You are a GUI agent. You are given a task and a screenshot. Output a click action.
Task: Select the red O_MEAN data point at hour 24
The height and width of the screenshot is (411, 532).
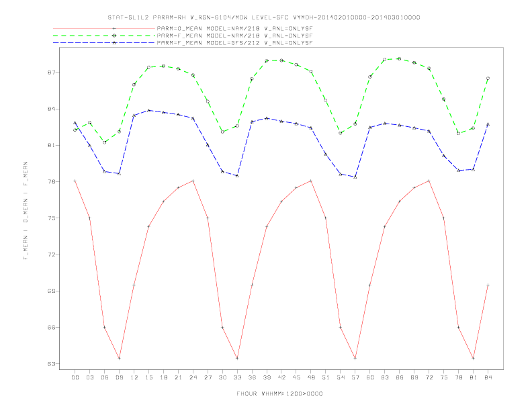tap(193, 181)
